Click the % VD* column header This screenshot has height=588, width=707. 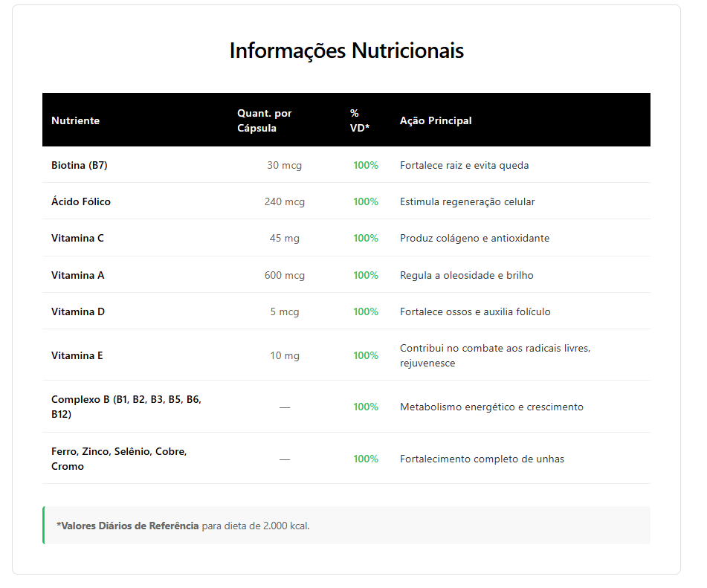click(360, 120)
